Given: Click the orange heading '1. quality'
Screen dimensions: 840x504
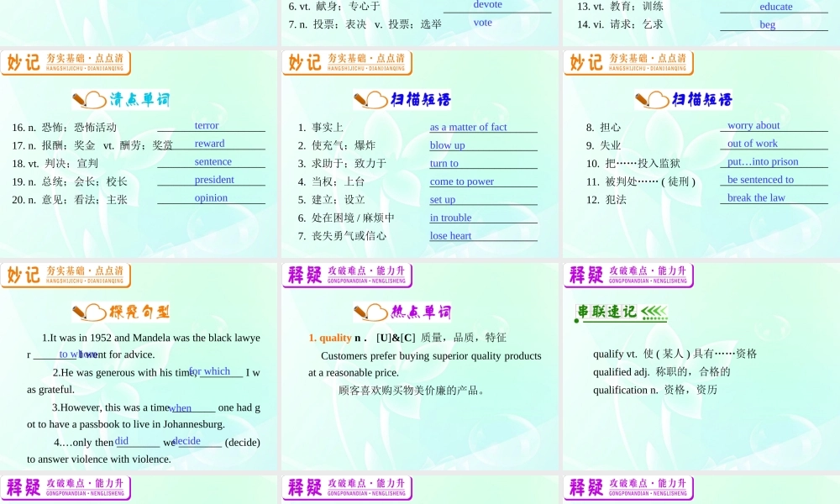Looking at the screenshot, I should point(330,338).
